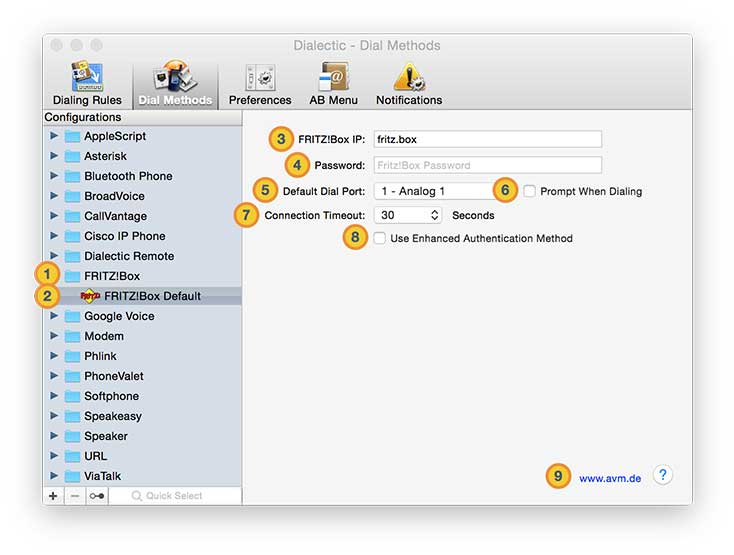Expand the BroadVoice folder triangle
Screen dimensions: 734x555
pos(54,196)
